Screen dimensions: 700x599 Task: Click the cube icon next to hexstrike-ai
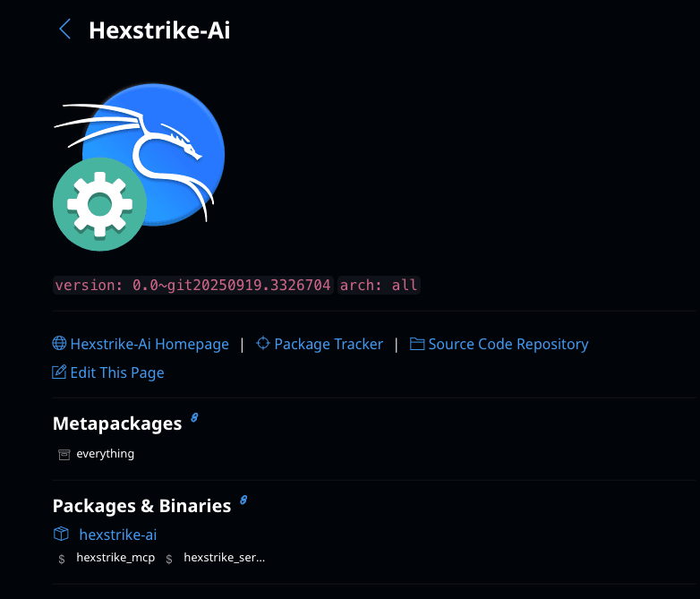[61, 535]
